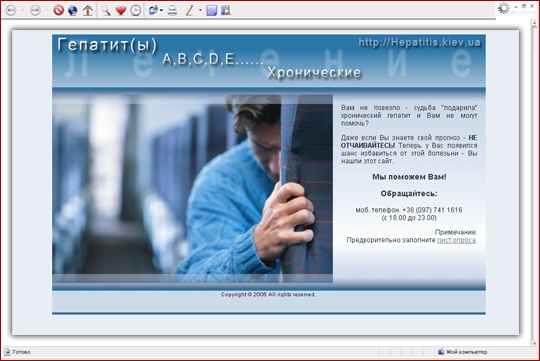This screenshot has width=540, height=361.
Task: Click the http://Hepatitis.kiev.ua header address
Action: [x=419, y=42]
